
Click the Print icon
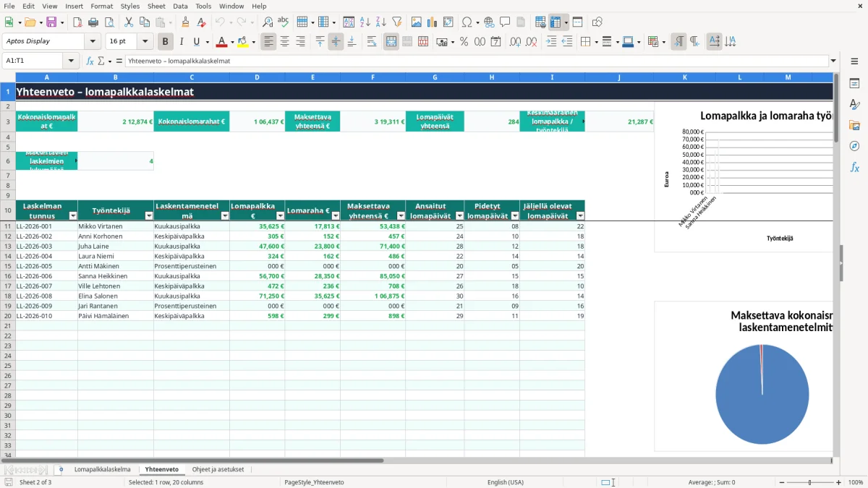[93, 22]
